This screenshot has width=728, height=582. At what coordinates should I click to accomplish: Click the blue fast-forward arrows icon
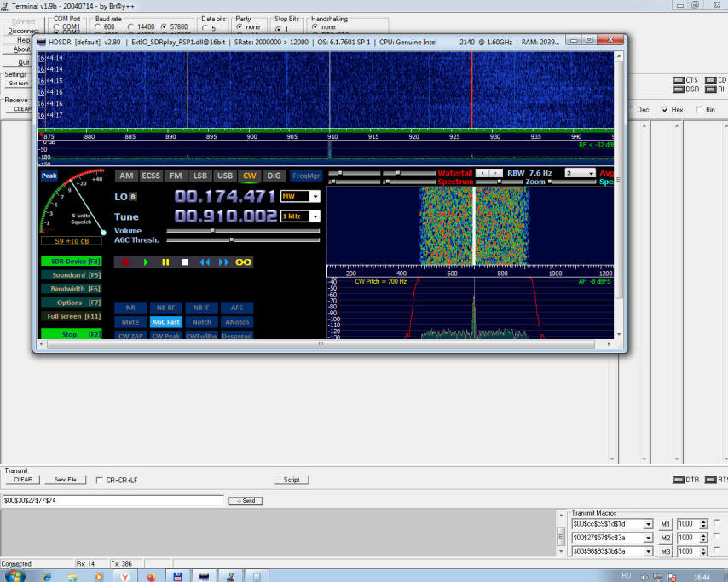[x=224, y=262]
